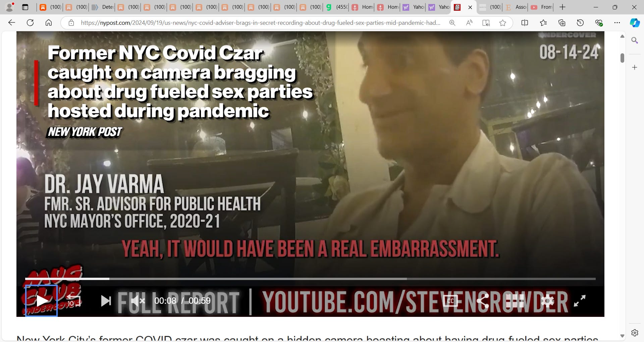Unmute the video audio
This screenshot has height=342, width=644.
click(x=138, y=301)
